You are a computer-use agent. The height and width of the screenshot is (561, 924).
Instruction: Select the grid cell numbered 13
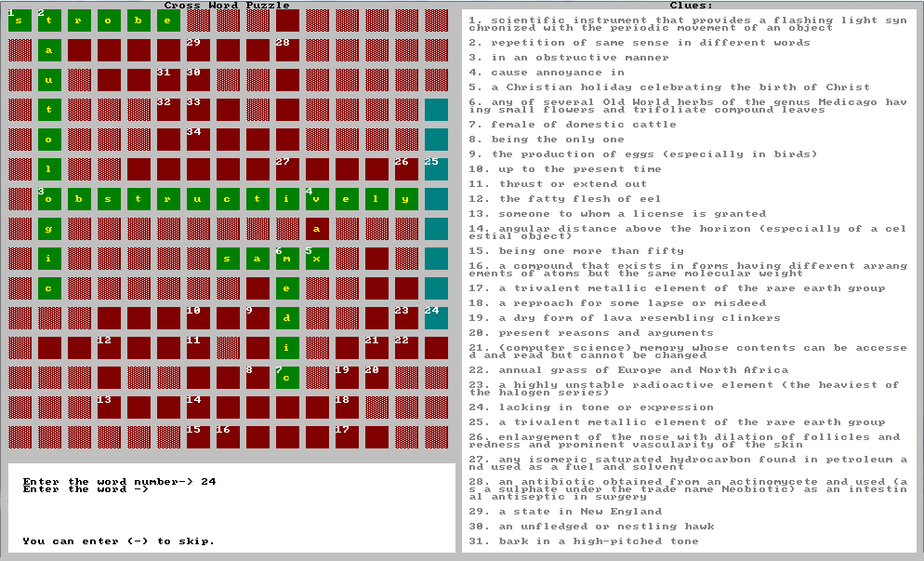109,407
